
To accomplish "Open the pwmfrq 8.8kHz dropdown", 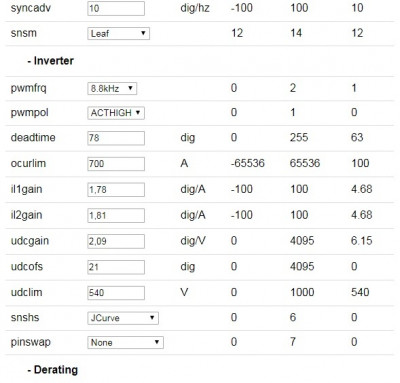I will (112, 88).
